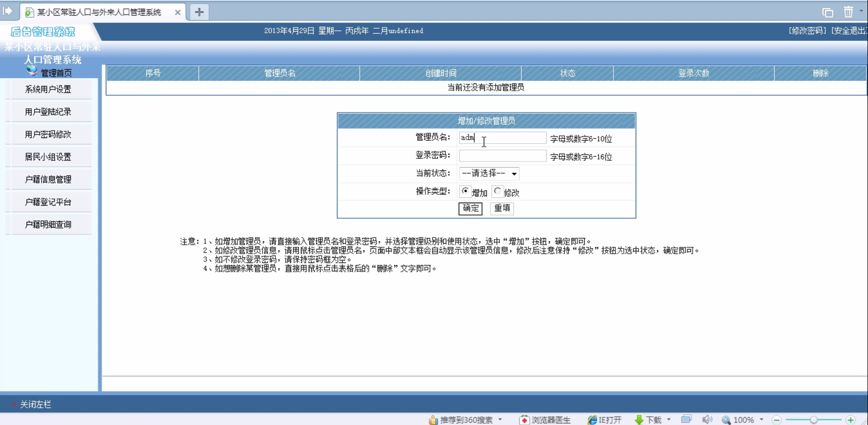868x425 pixels.
Task: Click the 增加/修改管理员 form title
Action: point(486,121)
